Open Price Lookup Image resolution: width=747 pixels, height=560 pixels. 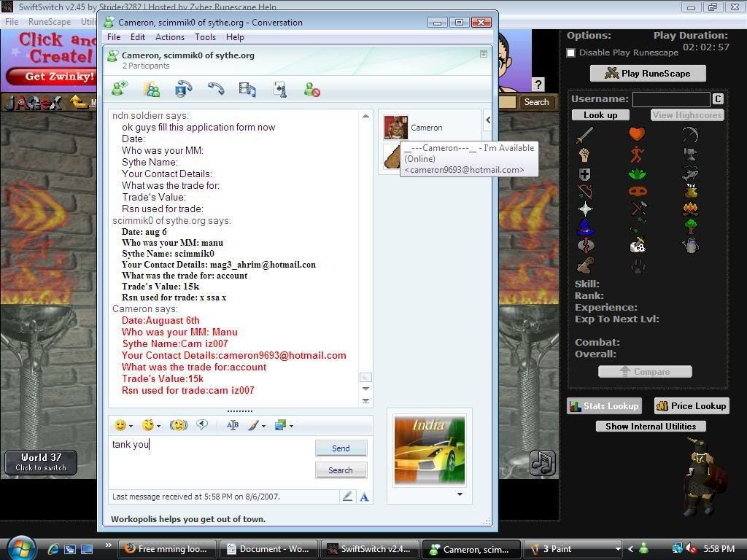692,405
